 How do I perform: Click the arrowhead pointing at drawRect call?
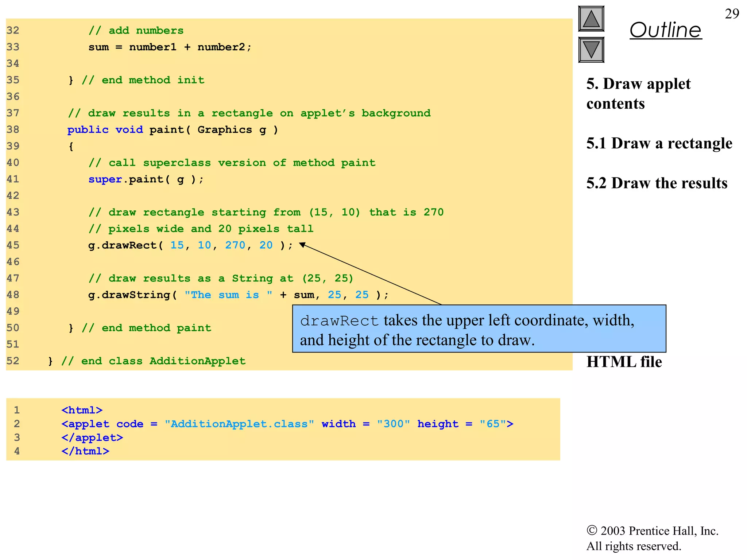pos(302,245)
